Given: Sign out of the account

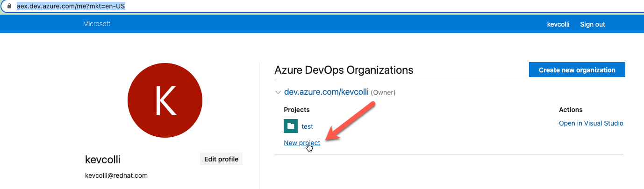Looking at the screenshot, I should click(x=592, y=24).
